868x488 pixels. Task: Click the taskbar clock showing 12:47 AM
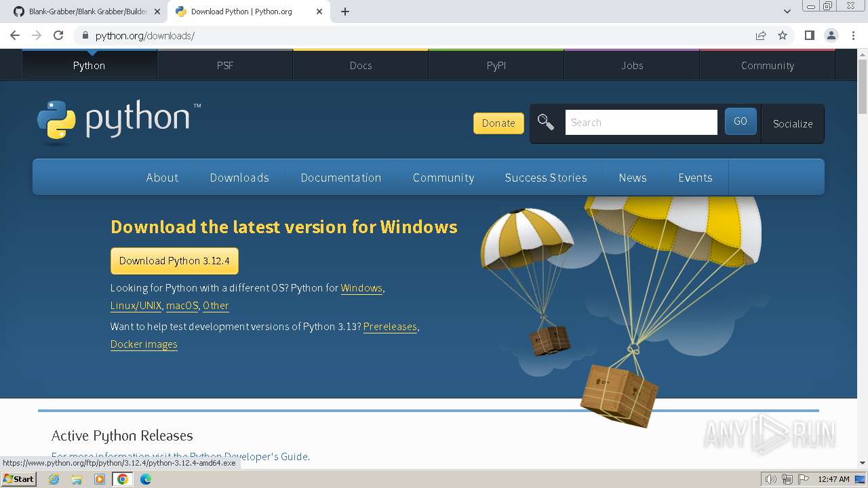pyautogui.click(x=833, y=479)
